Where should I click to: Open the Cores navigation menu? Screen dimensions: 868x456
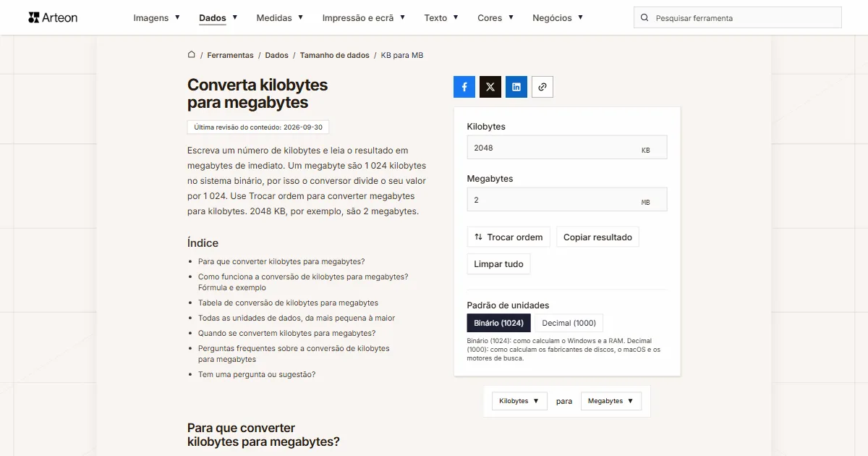click(x=495, y=18)
